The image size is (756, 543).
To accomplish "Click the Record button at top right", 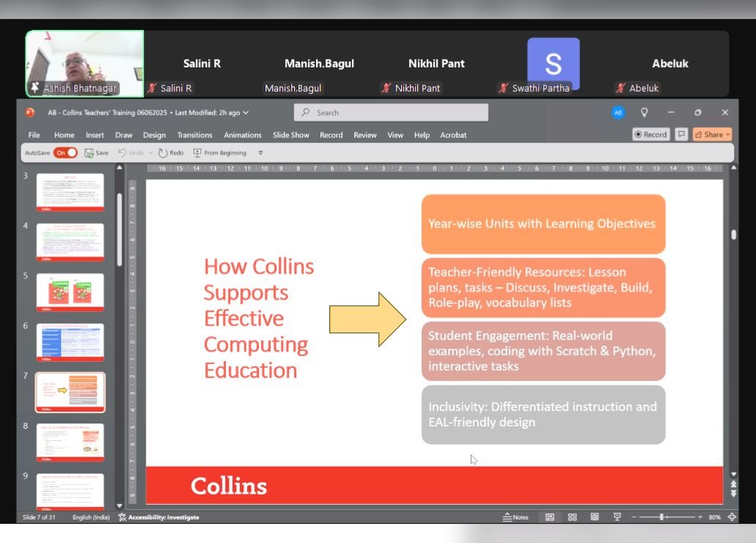I will click(x=651, y=135).
